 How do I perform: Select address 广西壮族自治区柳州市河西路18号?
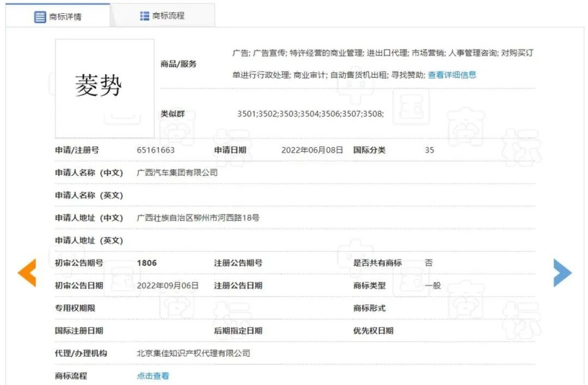click(x=198, y=218)
